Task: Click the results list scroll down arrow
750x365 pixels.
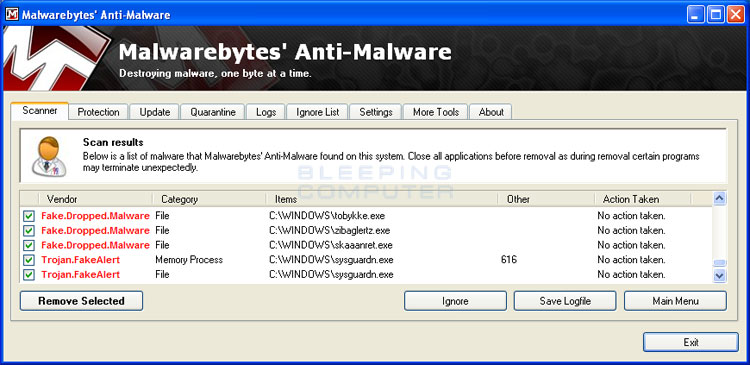Action: [x=719, y=275]
